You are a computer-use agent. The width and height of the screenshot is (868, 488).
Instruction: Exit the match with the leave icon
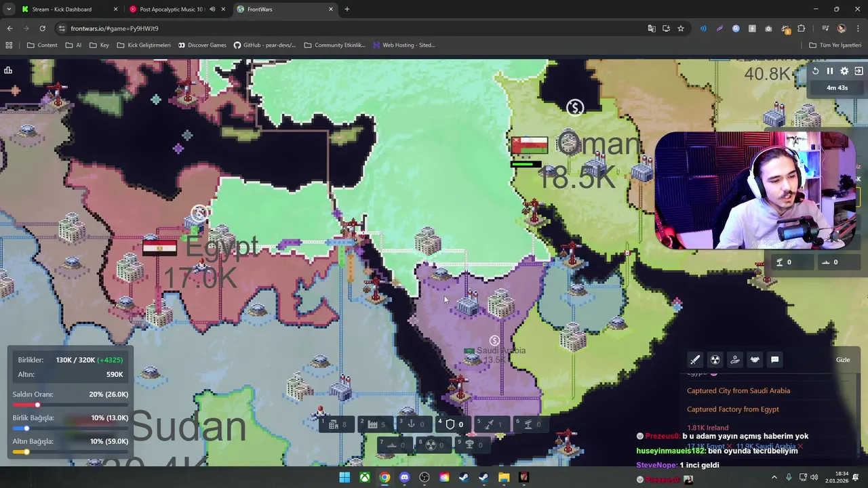click(x=859, y=71)
